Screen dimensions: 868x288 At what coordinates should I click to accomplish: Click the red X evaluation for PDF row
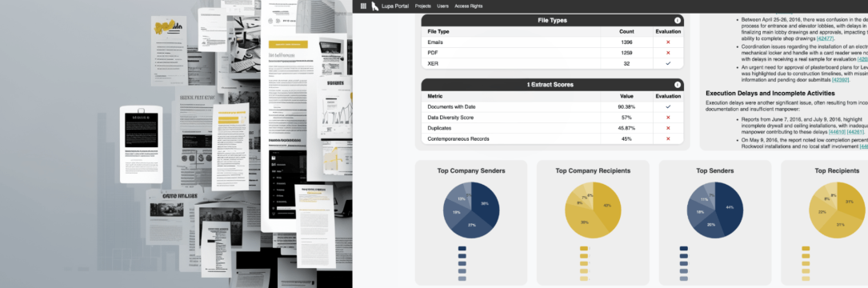[x=668, y=53]
